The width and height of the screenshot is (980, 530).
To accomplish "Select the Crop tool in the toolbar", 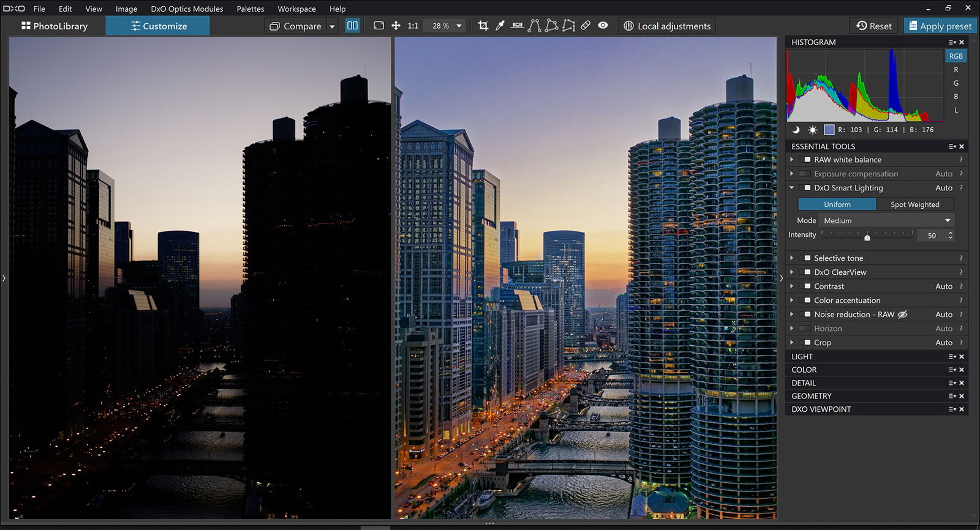I will 483,26.
